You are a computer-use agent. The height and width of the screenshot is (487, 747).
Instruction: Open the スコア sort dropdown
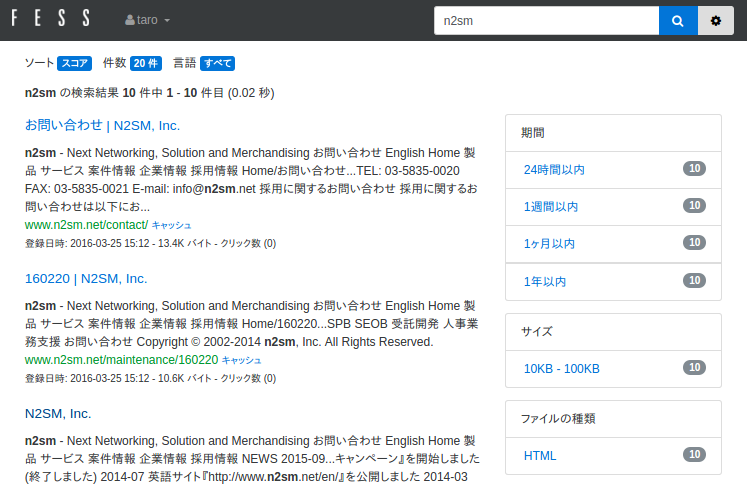coord(74,63)
